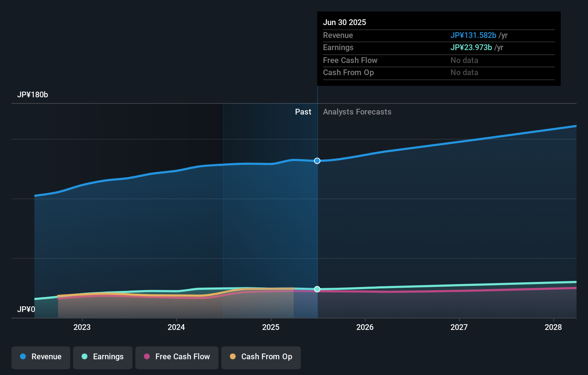Toggle the Earnings series visibility
588x375 pixels.
(103, 357)
